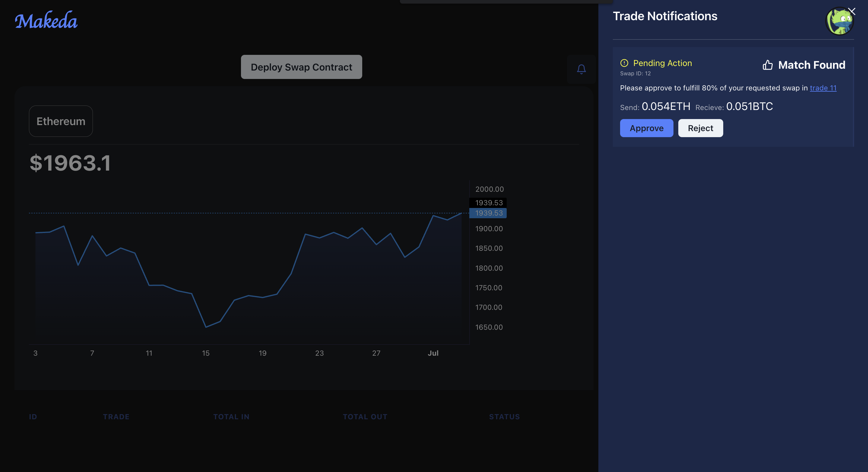Screen dimensions: 868x472
Task: Click the $1963.1 price display
Action: click(x=70, y=163)
